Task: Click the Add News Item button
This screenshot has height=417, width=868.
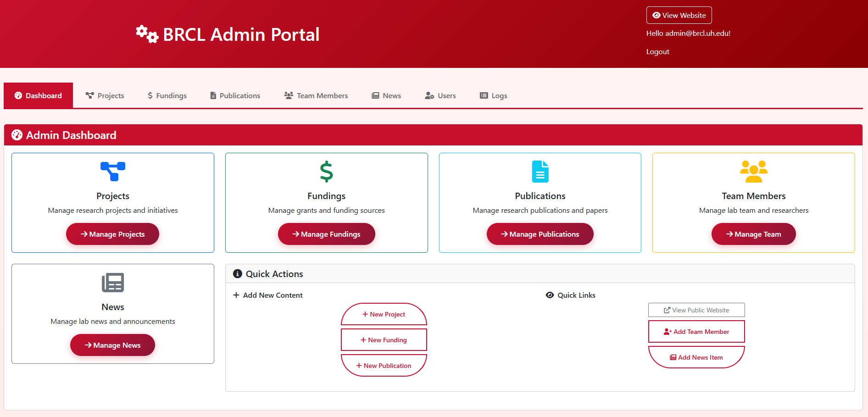Action: (696, 357)
